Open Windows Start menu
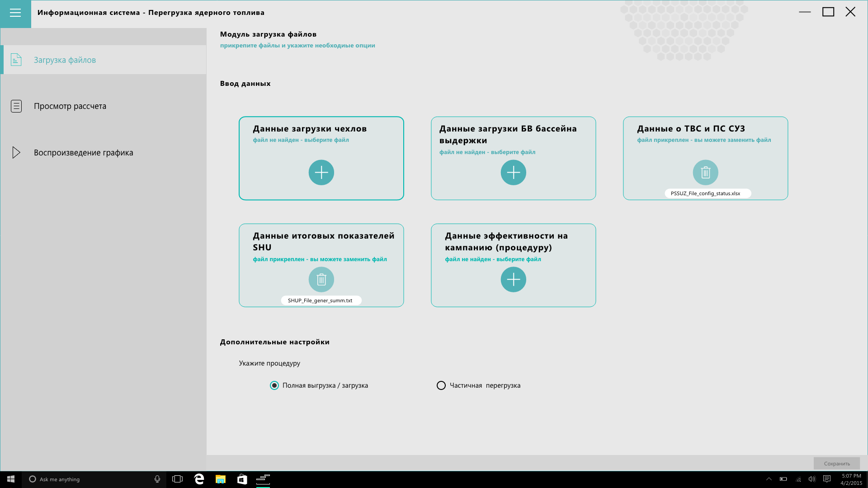This screenshot has width=868, height=488. point(11,479)
